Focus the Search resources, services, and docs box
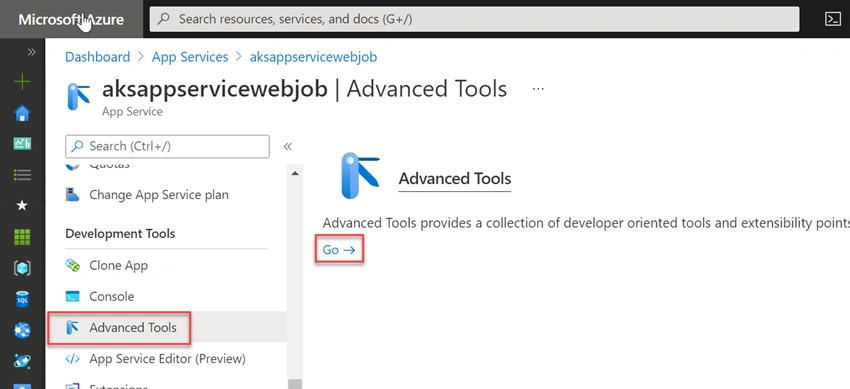This screenshot has height=389, width=850. coord(474,19)
